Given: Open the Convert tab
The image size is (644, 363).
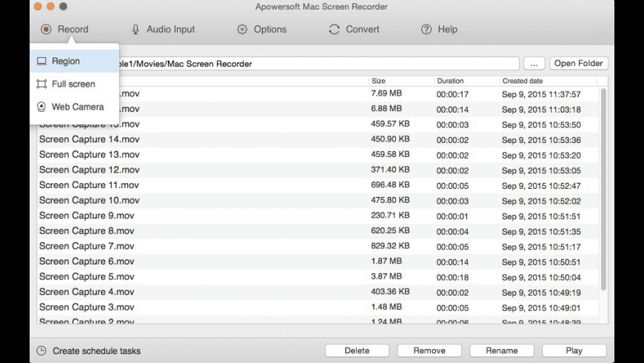Looking at the screenshot, I should (354, 29).
